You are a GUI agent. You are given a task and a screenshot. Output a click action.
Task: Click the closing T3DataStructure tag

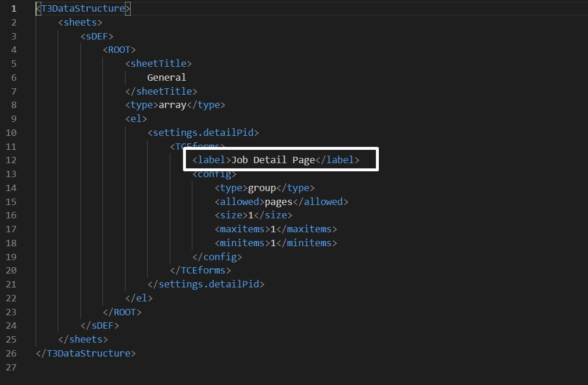(x=85, y=353)
